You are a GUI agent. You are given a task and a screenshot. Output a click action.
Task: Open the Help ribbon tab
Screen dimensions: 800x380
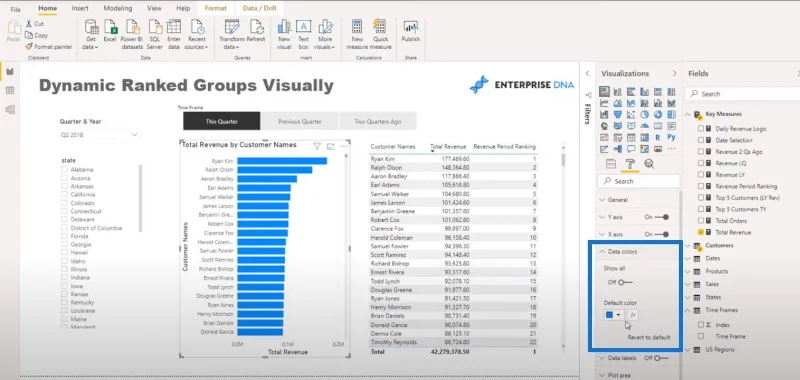click(183, 8)
